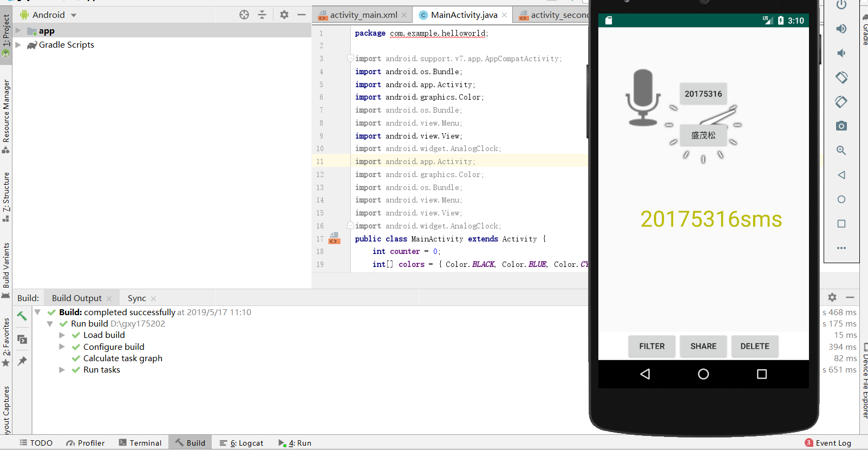Viewport: 868px width, 450px height.
Task: Close the MainActivity.java tab
Action: click(x=505, y=15)
